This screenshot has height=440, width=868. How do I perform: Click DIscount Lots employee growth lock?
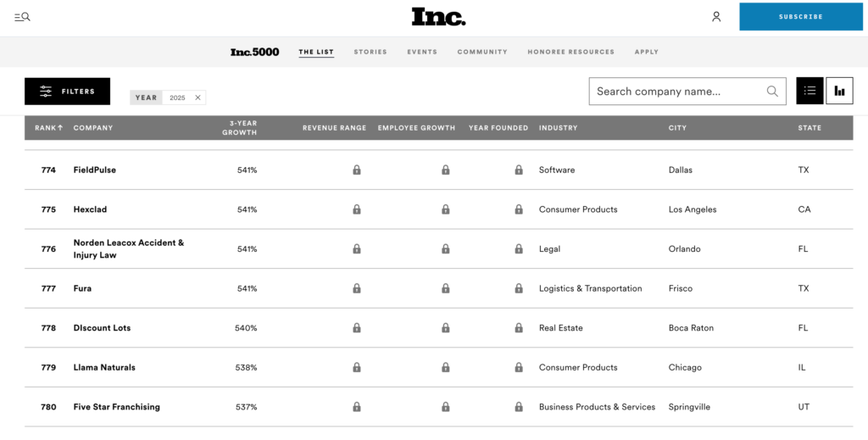click(x=446, y=327)
